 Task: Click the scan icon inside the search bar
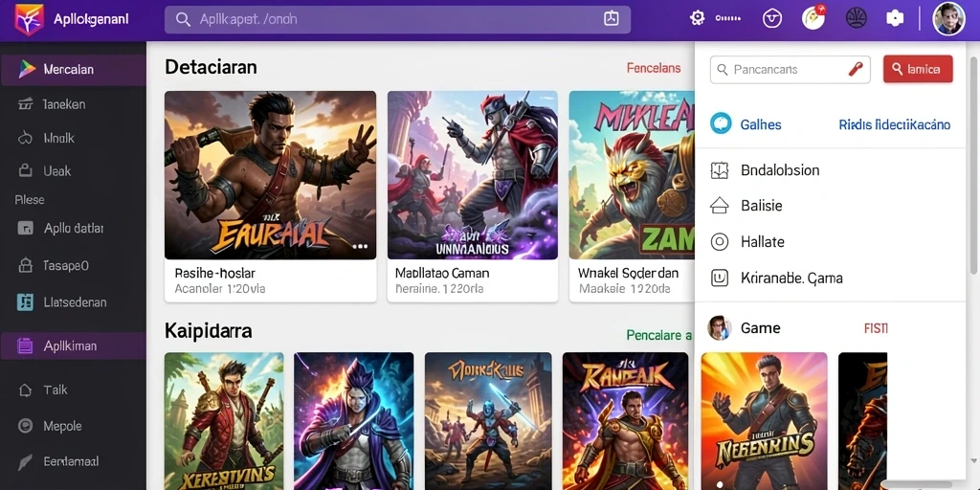[611, 19]
